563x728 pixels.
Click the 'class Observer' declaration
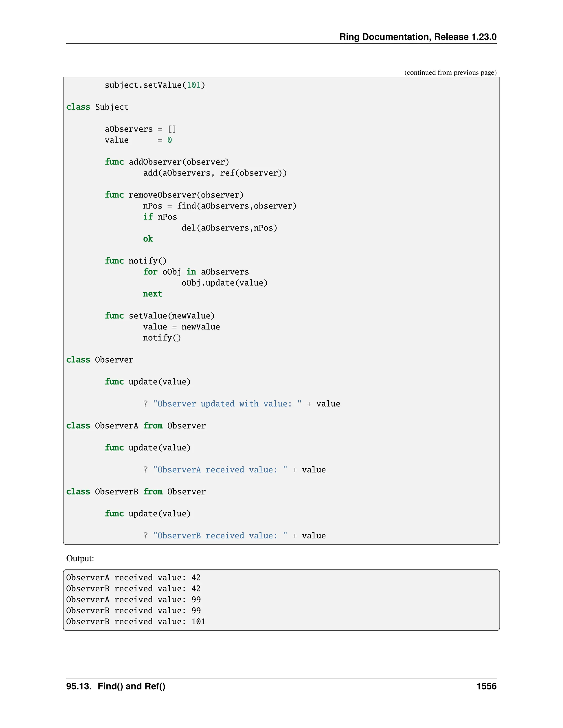click(100, 360)
